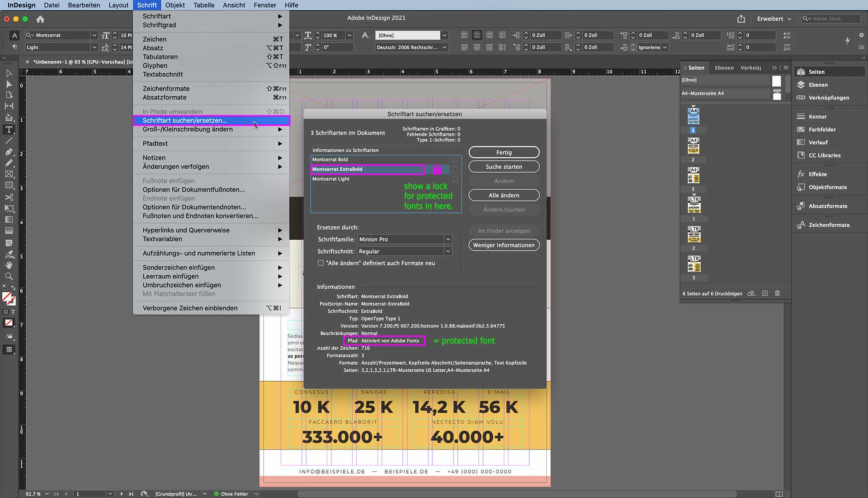Viewport: 868px width, 498px height.
Task: Switch to the Ebenen tab
Action: pyautogui.click(x=724, y=68)
